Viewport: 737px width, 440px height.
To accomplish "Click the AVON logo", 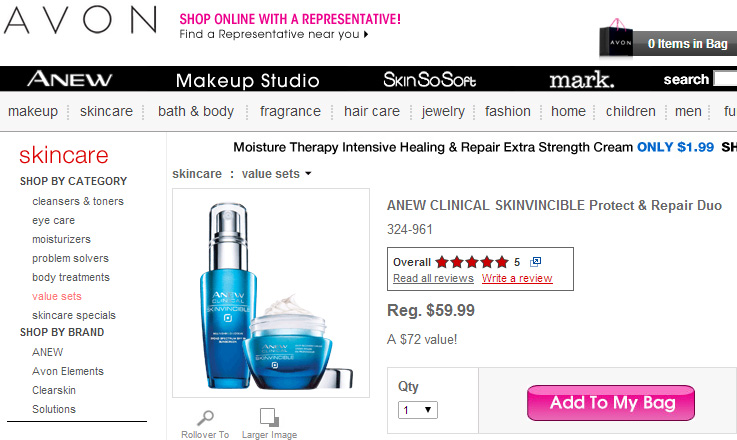I will [x=80, y=21].
